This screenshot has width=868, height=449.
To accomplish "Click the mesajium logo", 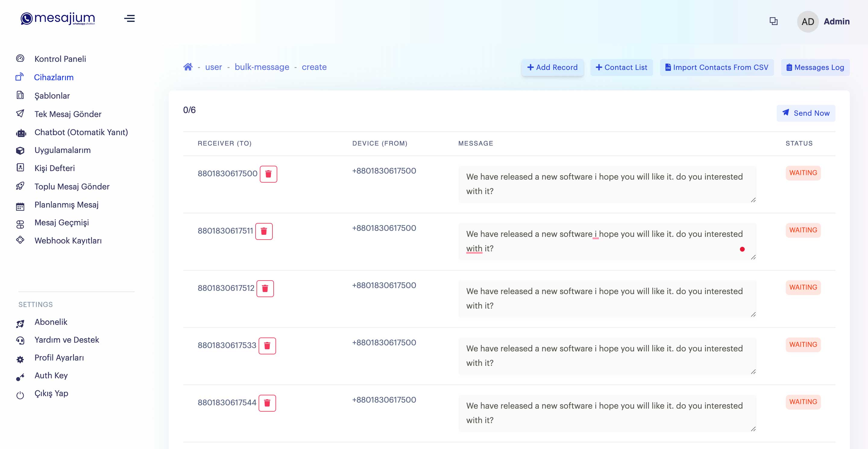I will tap(58, 18).
